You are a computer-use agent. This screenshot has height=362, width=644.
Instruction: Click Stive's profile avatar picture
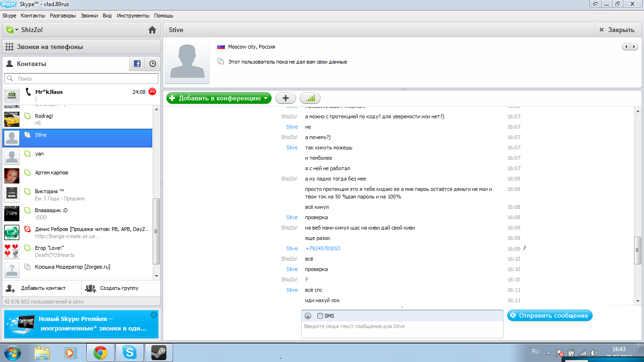coord(187,61)
